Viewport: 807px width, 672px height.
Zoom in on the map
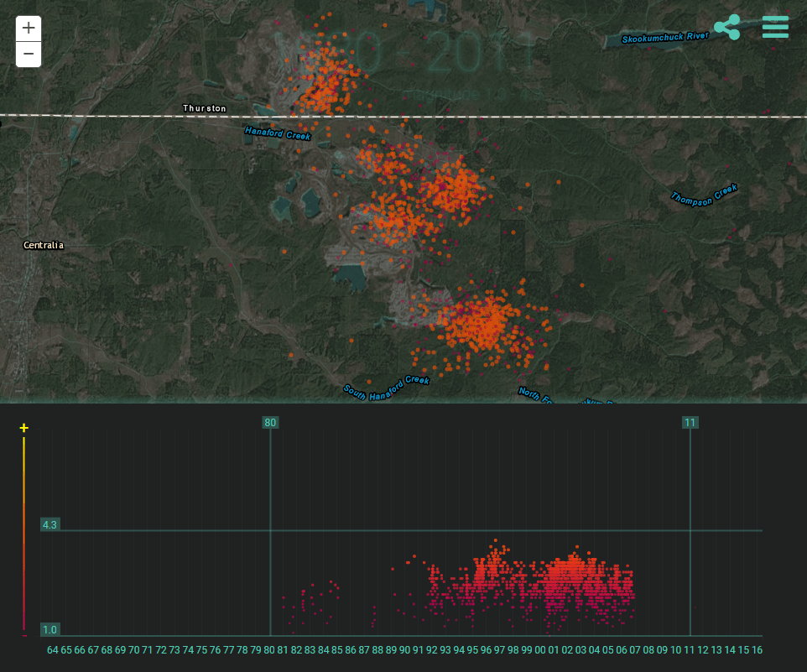(x=29, y=28)
